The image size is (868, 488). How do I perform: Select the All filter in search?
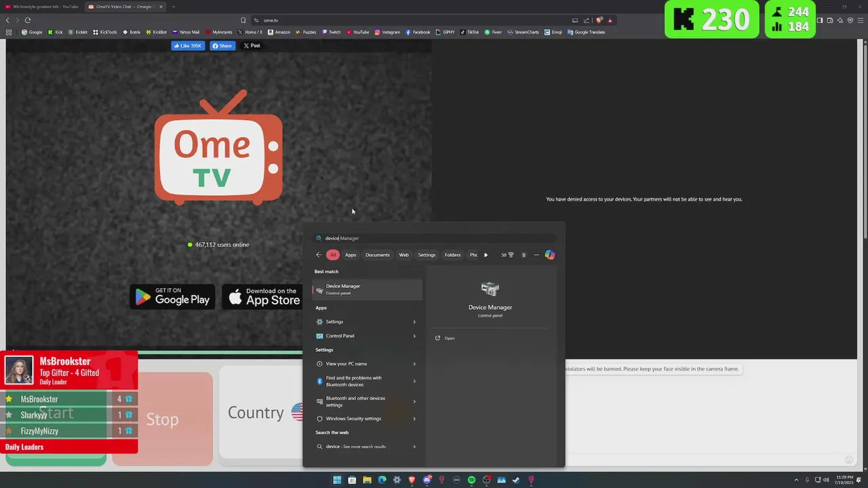coord(333,255)
